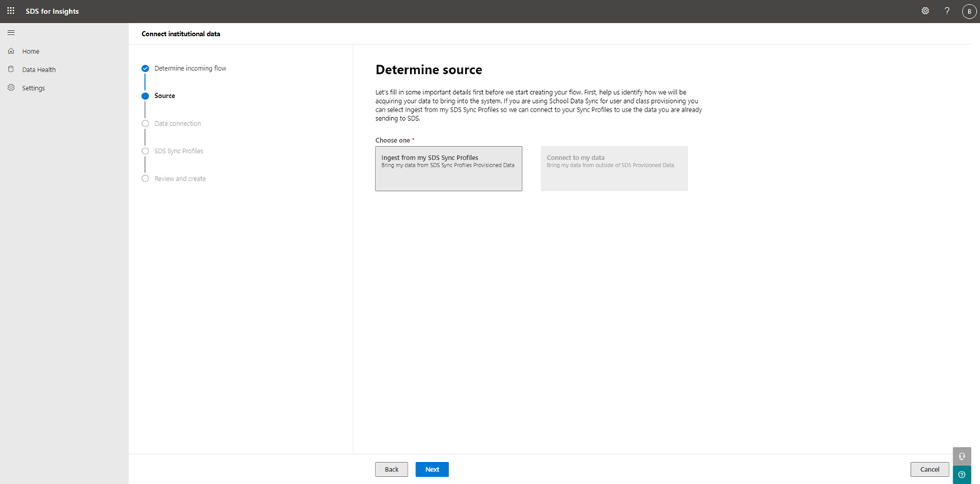Open the help question mark icon

point(947,11)
